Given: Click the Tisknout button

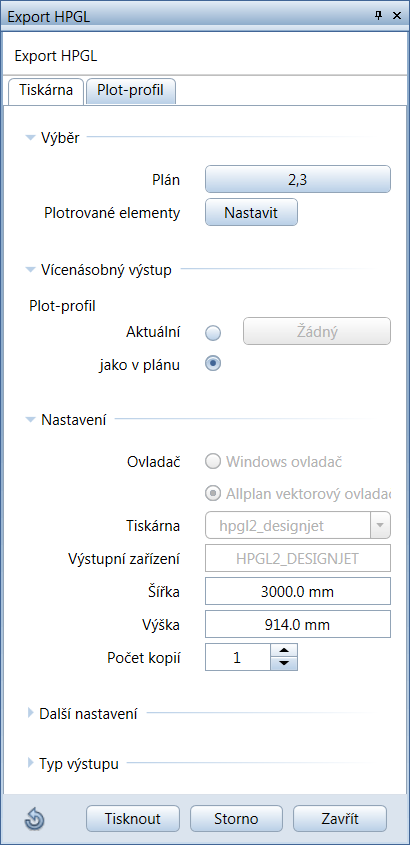Looking at the screenshot, I should (133, 819).
